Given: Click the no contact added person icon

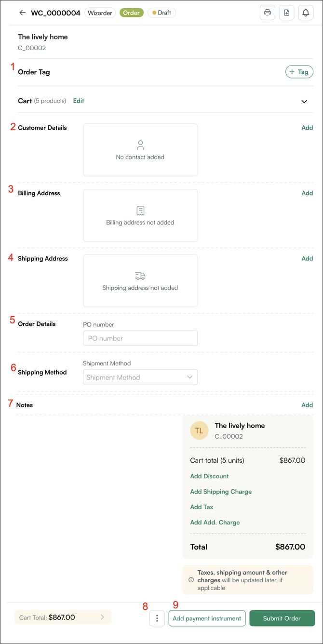Looking at the screenshot, I should pos(140,145).
